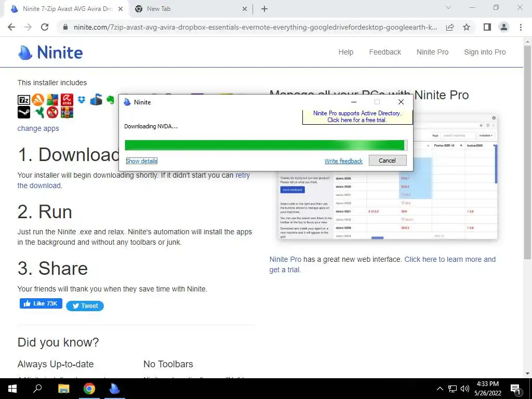Click the Dropbox icon in installer list
Viewport: 532px width, 399px height.
82,100
